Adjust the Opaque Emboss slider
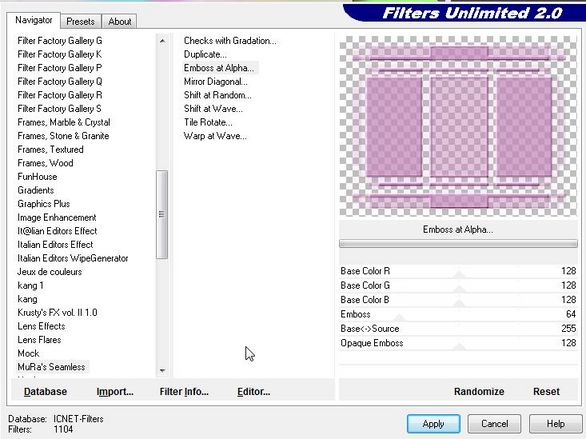Image resolution: width=586 pixels, height=439 pixels. 458,343
